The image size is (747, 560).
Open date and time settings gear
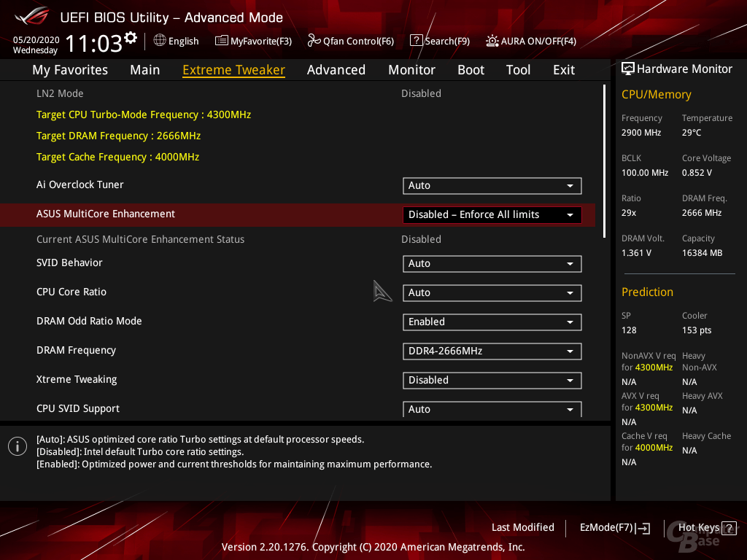point(131,38)
